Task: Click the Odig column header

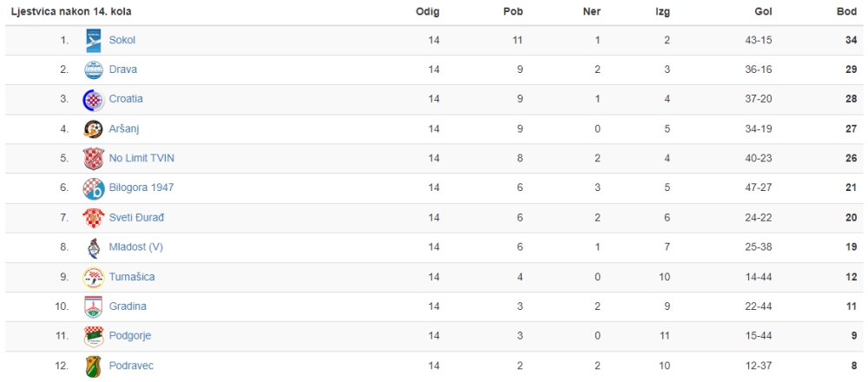Action: coord(427,11)
